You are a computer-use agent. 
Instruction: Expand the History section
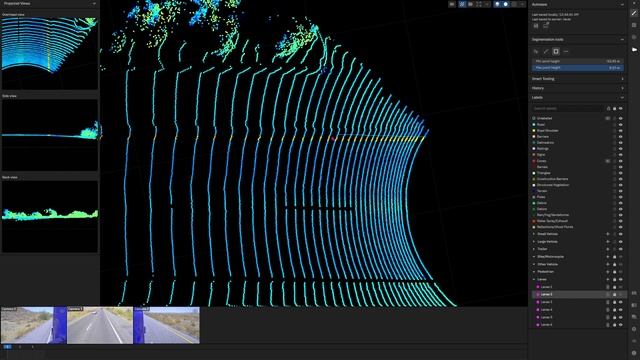[x=622, y=88]
